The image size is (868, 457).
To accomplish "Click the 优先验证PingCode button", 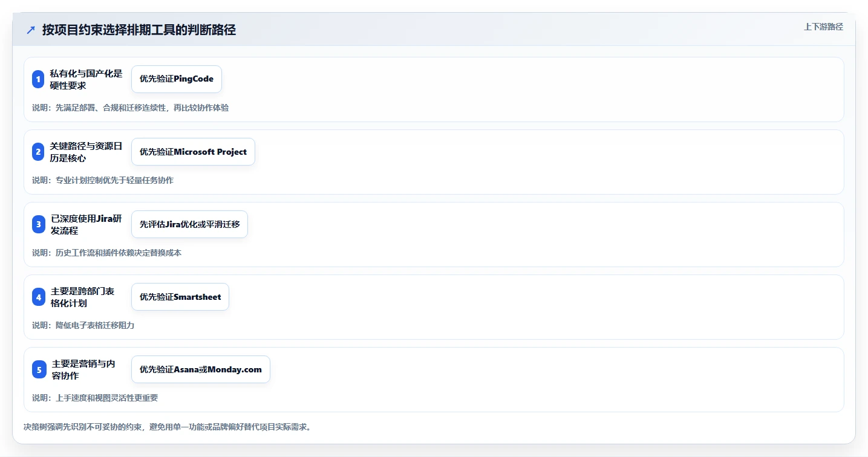I will pyautogui.click(x=177, y=79).
